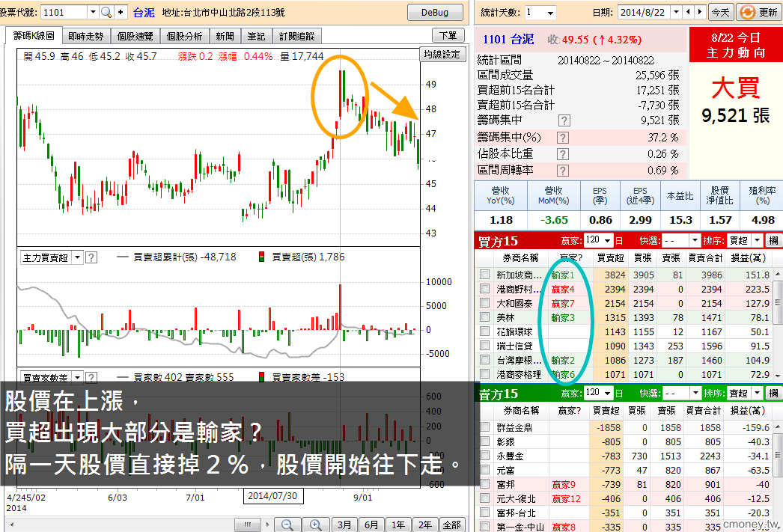Select the 全部 range button
Image resolution: width=783 pixels, height=532 pixels.
(451, 525)
